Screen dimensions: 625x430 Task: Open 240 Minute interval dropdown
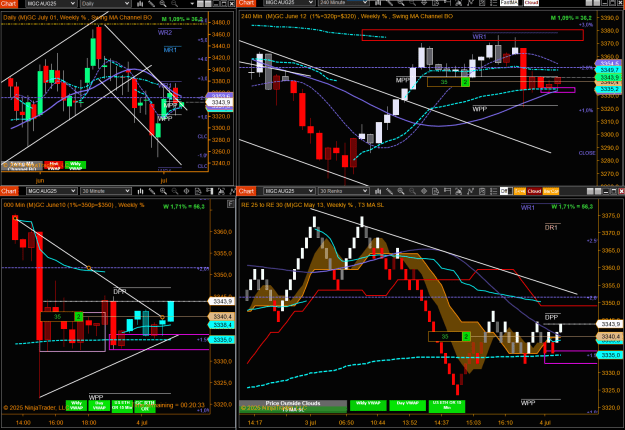click(344, 3)
